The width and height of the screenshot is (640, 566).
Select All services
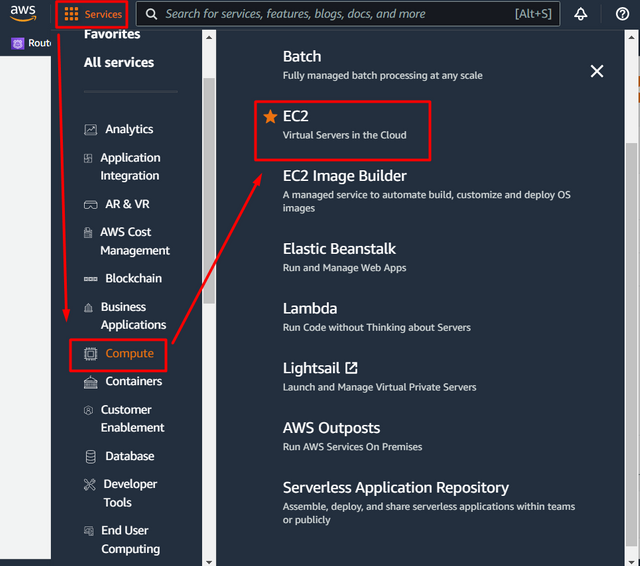pyautogui.click(x=119, y=62)
